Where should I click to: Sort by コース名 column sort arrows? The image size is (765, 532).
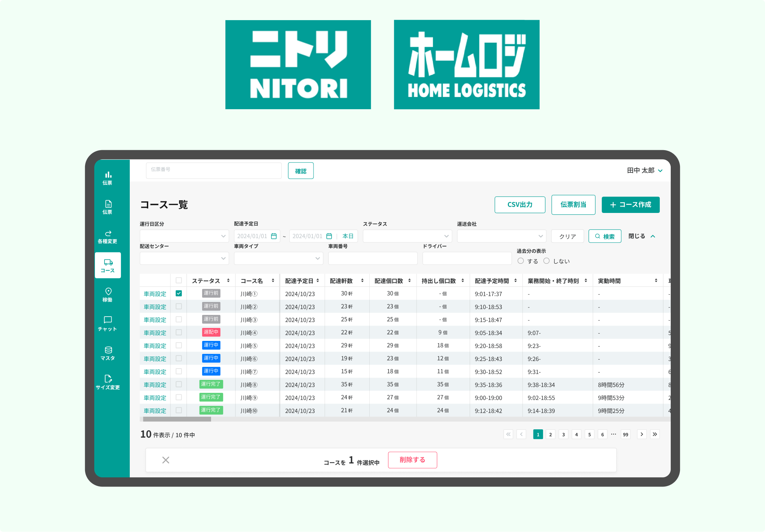[273, 281]
